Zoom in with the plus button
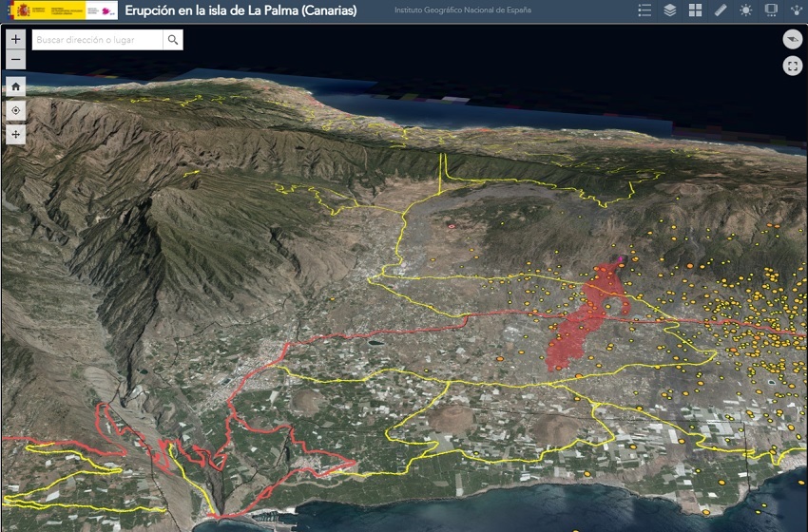This screenshot has height=532, width=808. (x=16, y=40)
